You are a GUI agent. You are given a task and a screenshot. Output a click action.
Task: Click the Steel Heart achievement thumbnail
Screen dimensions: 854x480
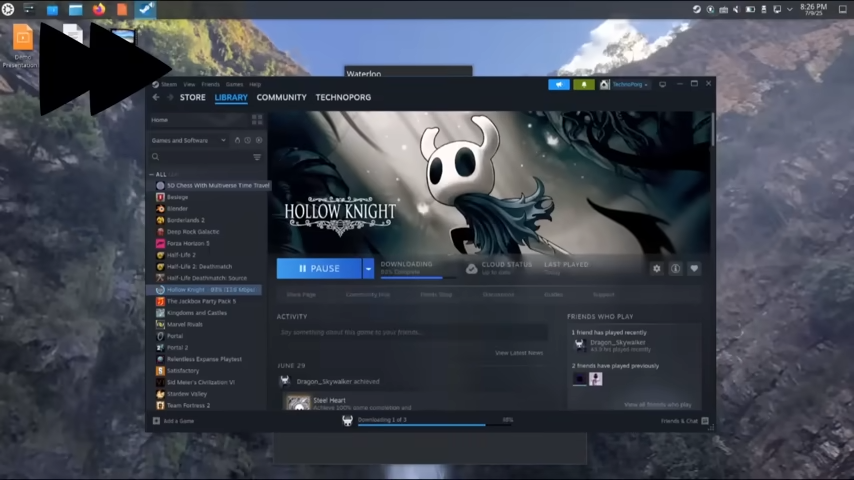(298, 403)
